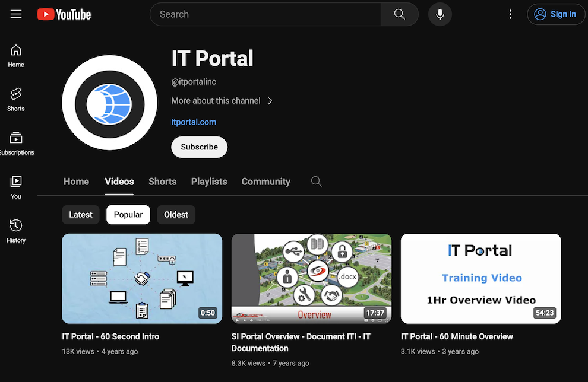
Task: Go to Home via the sidebar icon
Action: tap(15, 55)
